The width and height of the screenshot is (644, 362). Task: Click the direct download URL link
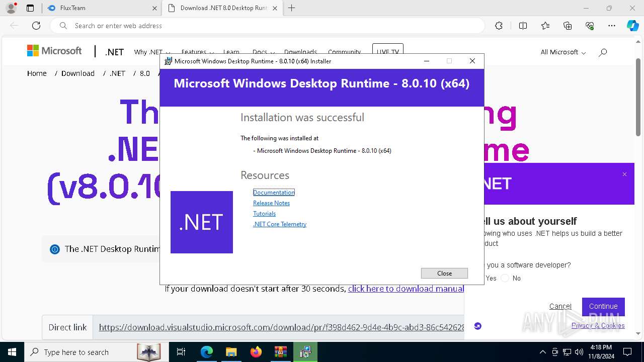pos(282,327)
